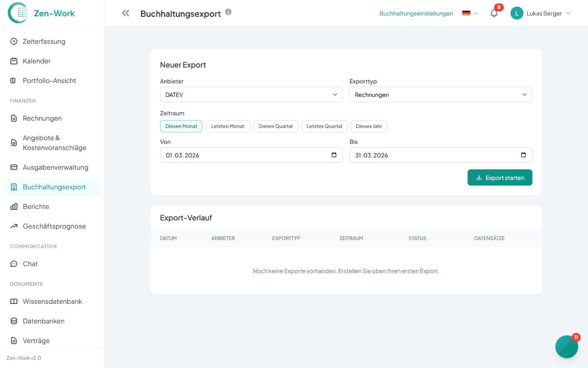The width and height of the screenshot is (588, 368).
Task: Click the Verträge document icon
Action: (x=14, y=341)
